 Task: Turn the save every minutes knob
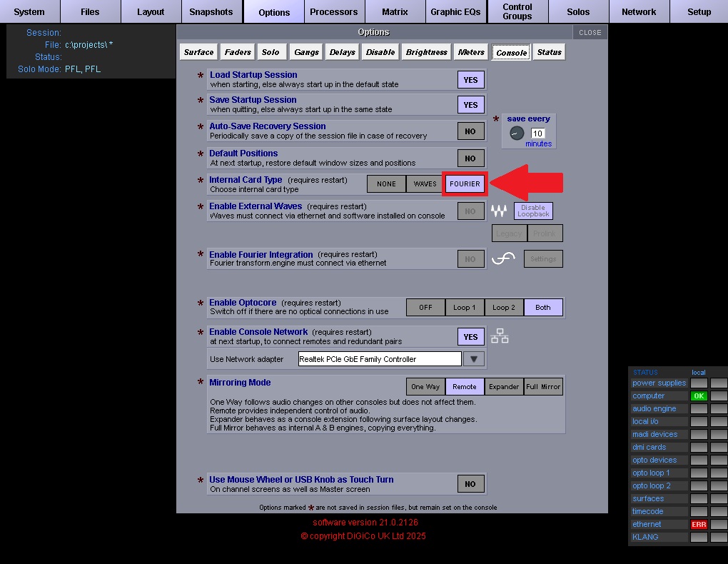click(x=517, y=134)
